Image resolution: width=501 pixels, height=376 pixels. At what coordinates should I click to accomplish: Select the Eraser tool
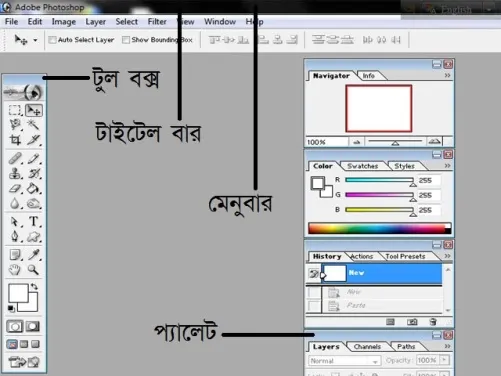[15, 188]
